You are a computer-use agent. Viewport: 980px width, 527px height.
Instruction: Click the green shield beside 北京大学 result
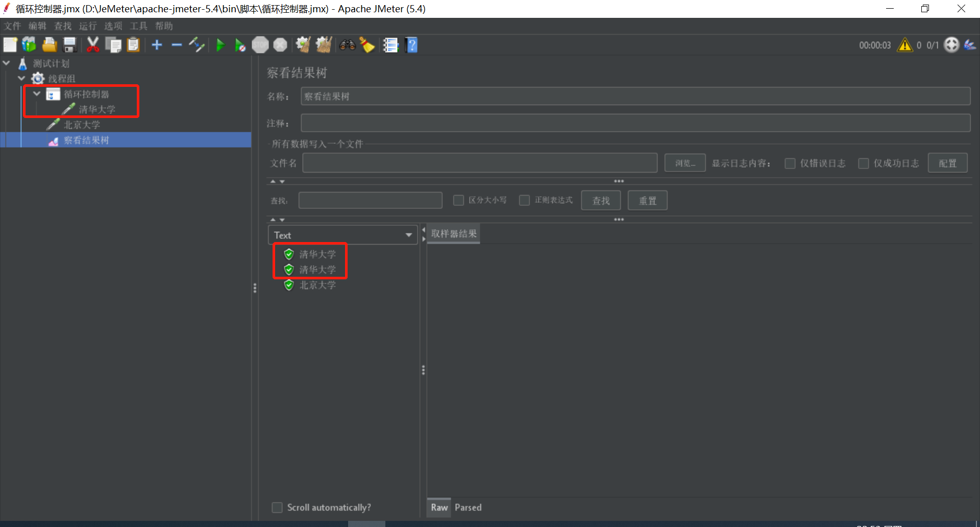pyautogui.click(x=289, y=285)
